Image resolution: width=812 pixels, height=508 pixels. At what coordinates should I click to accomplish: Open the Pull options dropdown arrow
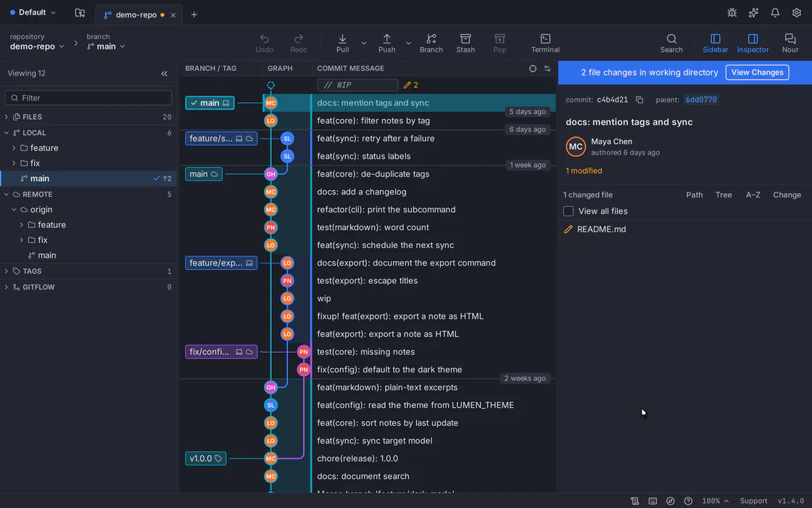click(363, 43)
